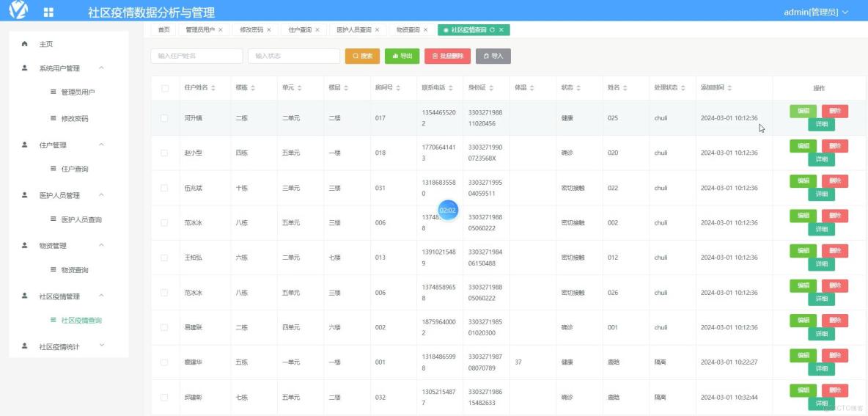Close the 住户查询 tab with its X
Viewport: 868px width, 416px height.
[317, 30]
